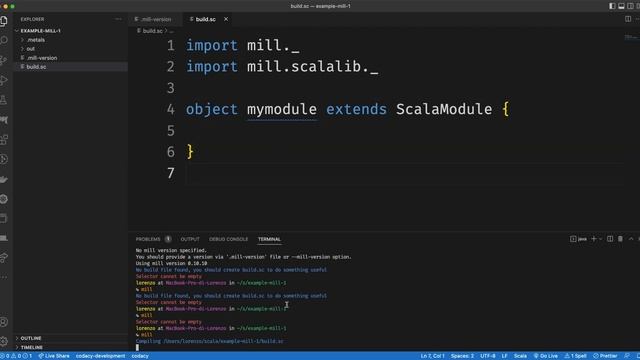Start Live Share from status bar
640x360 pixels.
click(54, 356)
